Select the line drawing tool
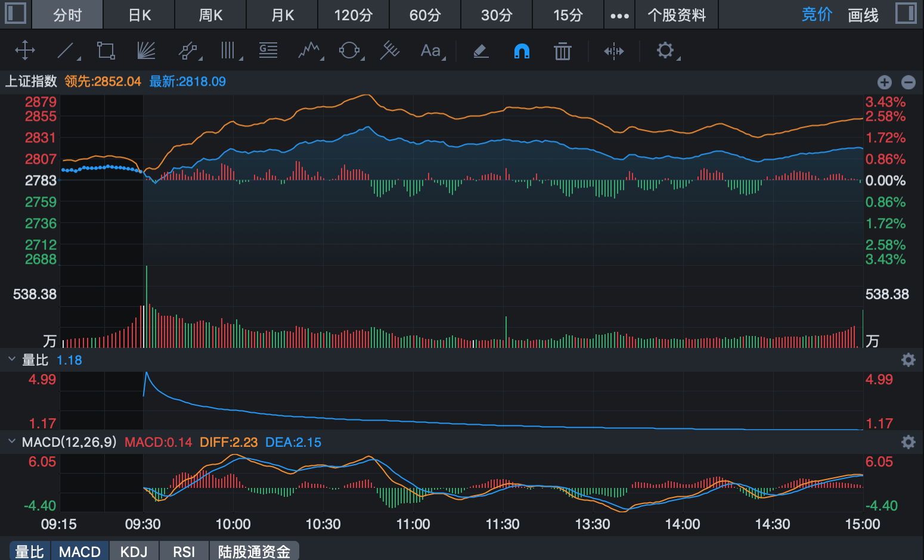 point(66,50)
